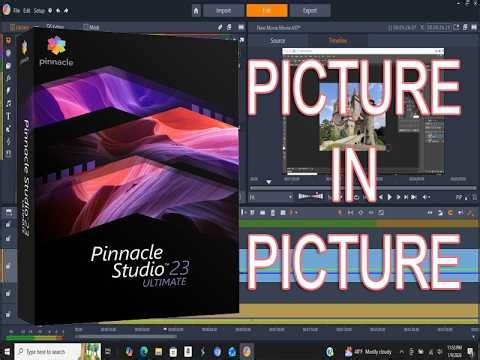Show hidden system tray icons

point(402,352)
